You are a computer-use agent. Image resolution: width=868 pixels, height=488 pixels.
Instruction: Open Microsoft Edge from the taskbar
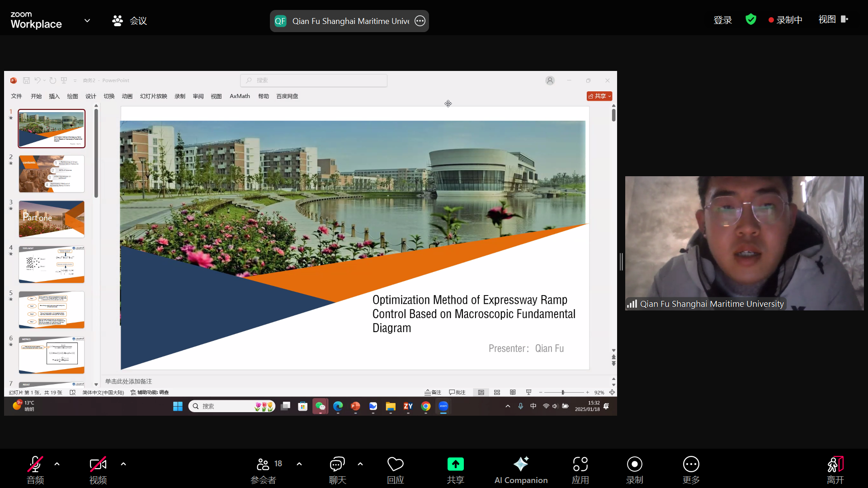338,406
